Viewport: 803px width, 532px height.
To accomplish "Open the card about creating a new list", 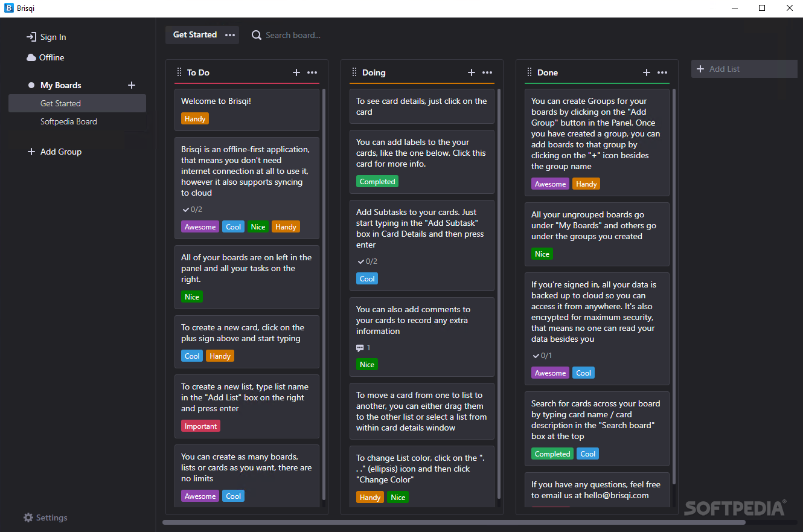I will point(247,406).
